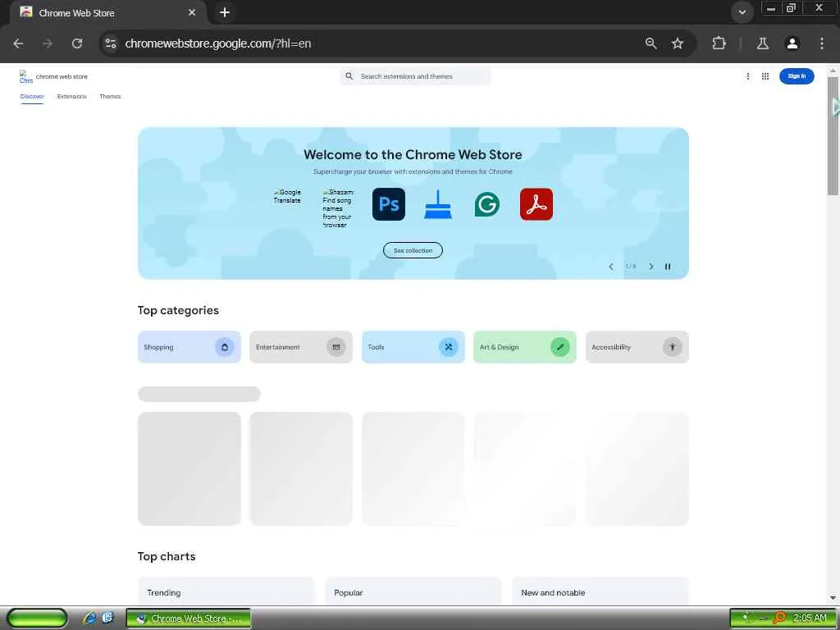Launch Internet Explorer from quick launch

coord(89,619)
